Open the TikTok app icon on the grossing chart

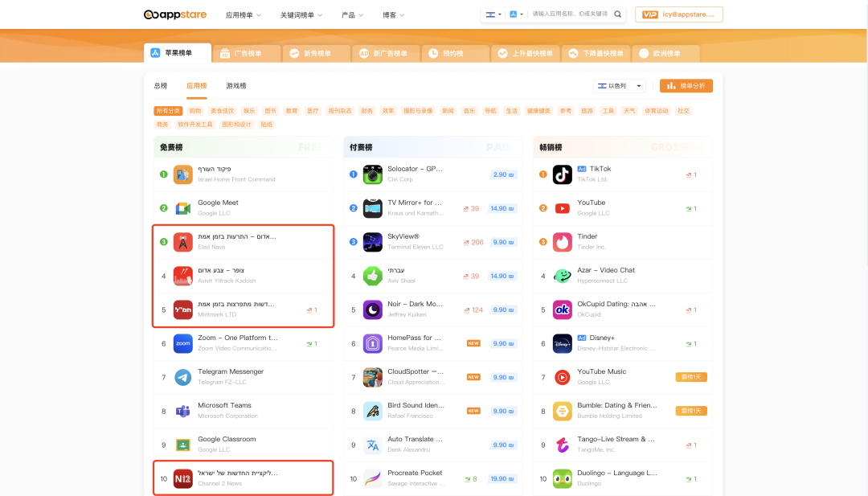click(562, 174)
